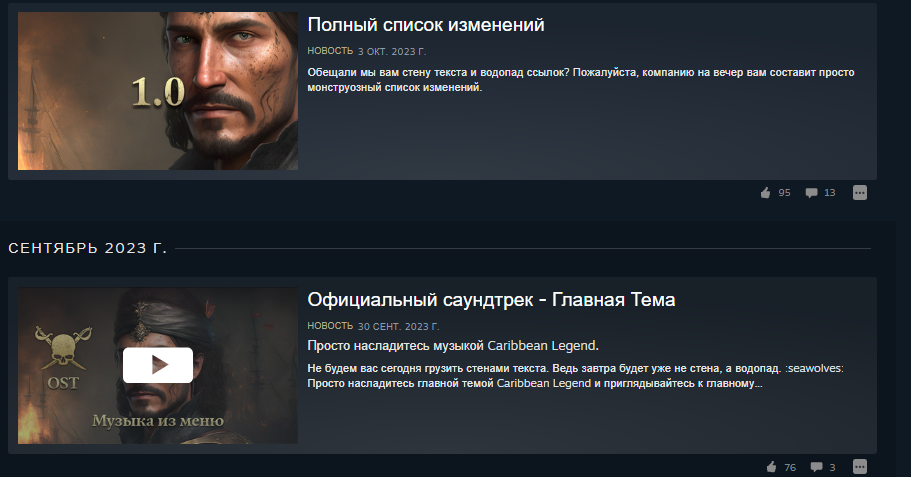Image resolution: width=911 pixels, height=477 pixels.
Task: Open the changelog description about 'монструозный список изменений'
Action: pyautogui.click(x=581, y=80)
